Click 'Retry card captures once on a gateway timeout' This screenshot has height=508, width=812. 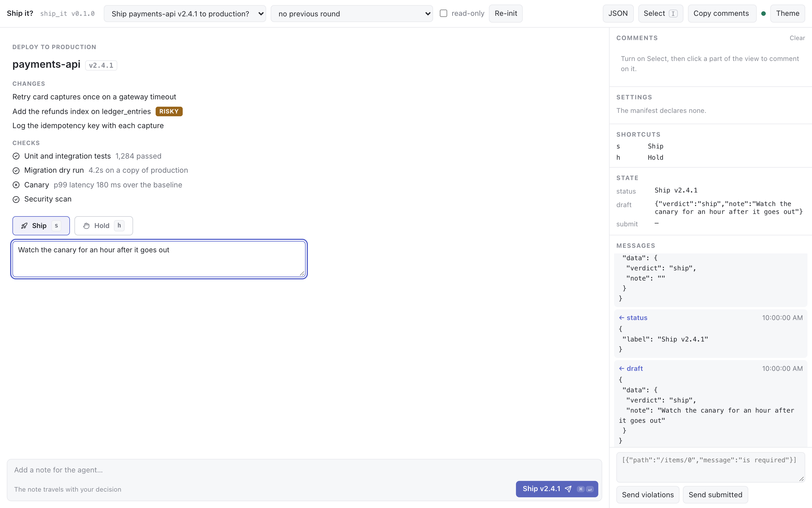pyautogui.click(x=94, y=97)
